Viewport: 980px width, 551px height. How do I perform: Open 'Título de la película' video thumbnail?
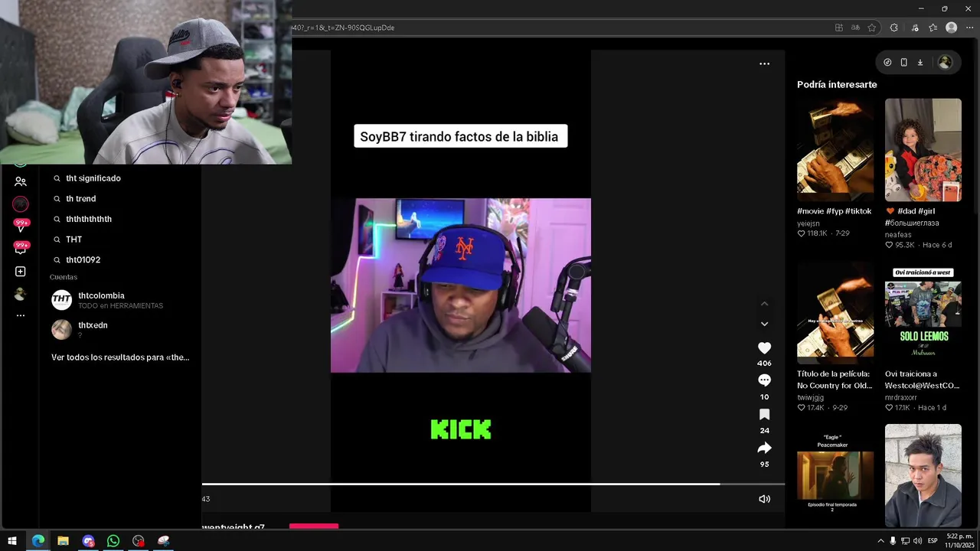coord(835,313)
